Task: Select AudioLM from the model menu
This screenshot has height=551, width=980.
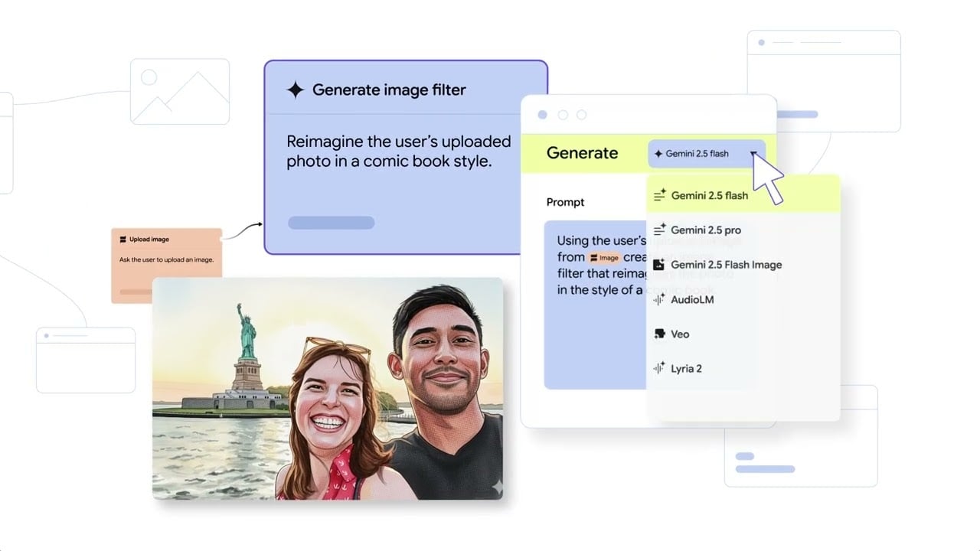Action: click(x=743, y=299)
